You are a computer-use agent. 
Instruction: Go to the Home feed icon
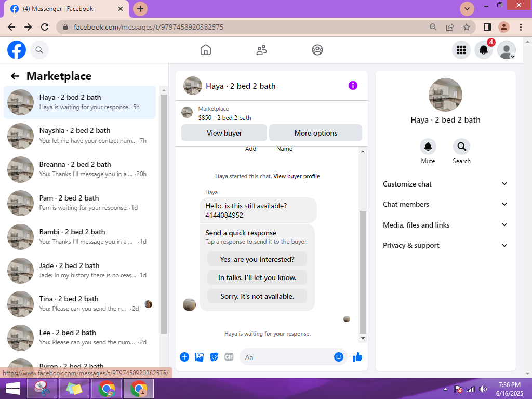(x=206, y=50)
